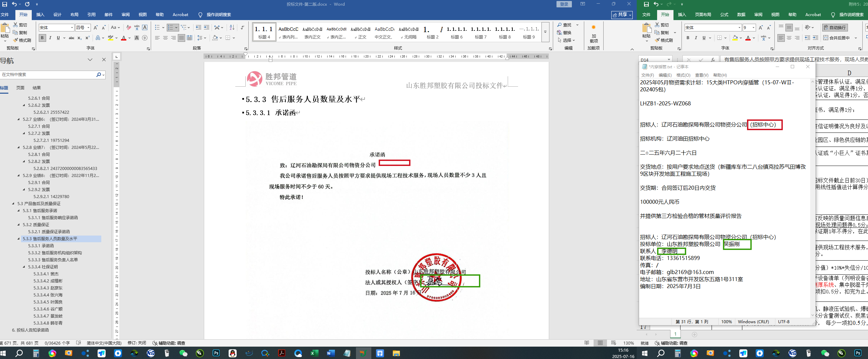Open the Word font name dropdown (宋体)

tap(72, 28)
